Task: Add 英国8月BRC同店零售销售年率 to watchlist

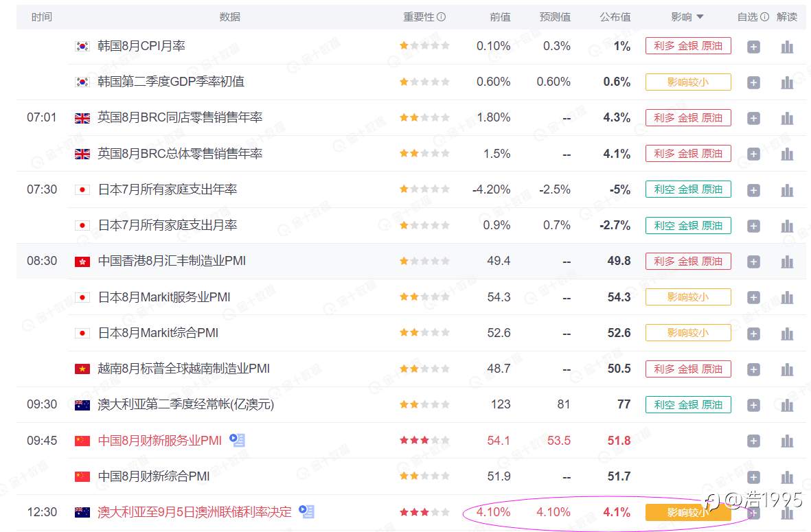Action: [753, 118]
